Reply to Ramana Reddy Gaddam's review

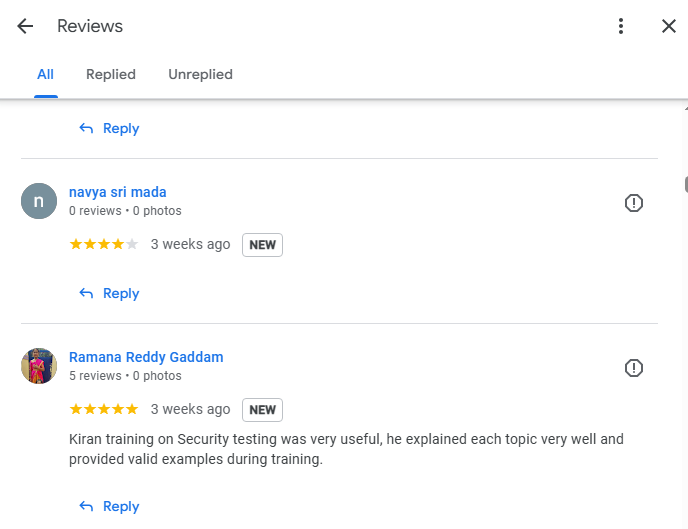point(109,506)
